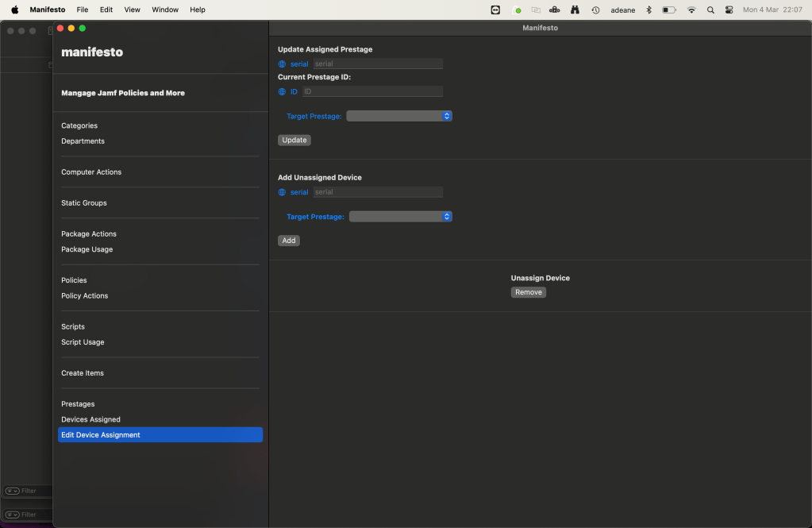Screen dimensions: 812x528
Task: Click the serial field under Update Assigned Prestage
Action: click(377, 64)
